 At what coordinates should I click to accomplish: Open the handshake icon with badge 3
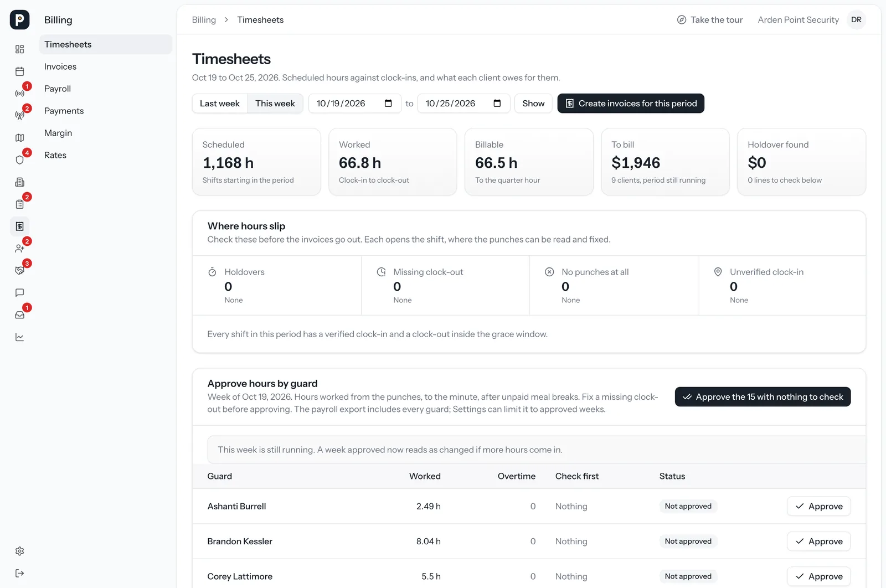tap(20, 271)
